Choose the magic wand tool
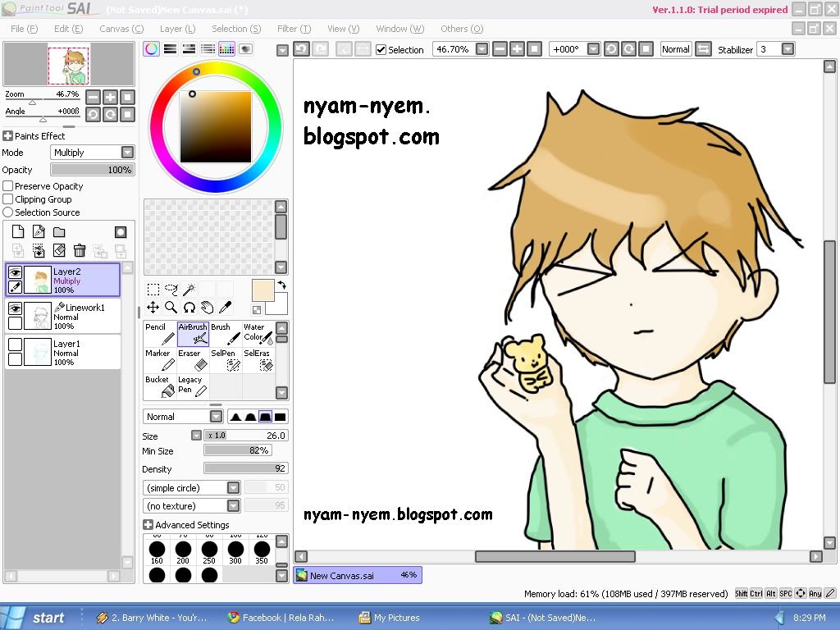Screen dimensions: 840x630 click(x=189, y=290)
